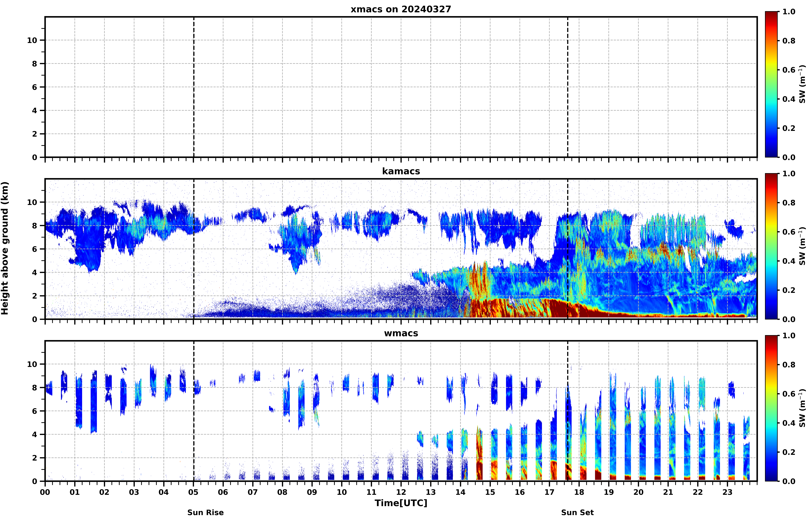Screen dimensions: 812x522
Task: Click the "8" height tick of wmacs panel
Action: pos(35,388)
